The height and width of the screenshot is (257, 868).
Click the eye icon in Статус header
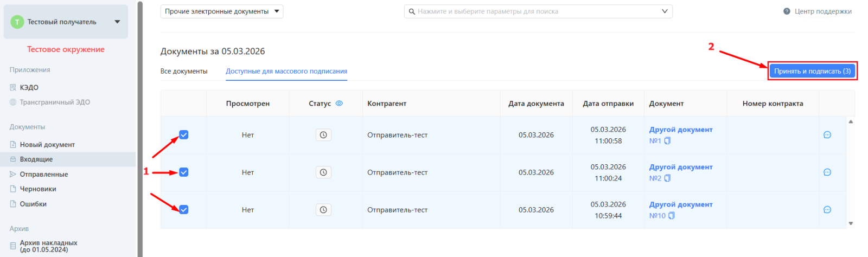(x=339, y=104)
